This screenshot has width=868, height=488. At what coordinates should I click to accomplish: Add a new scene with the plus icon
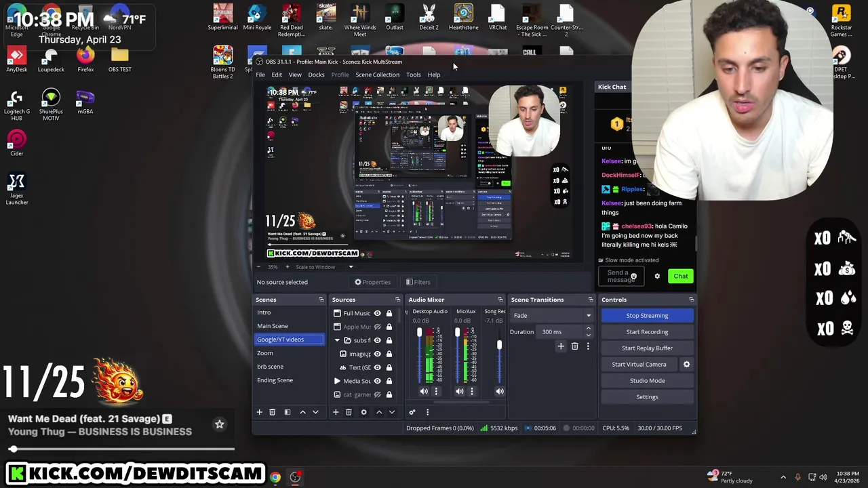[259, 412]
